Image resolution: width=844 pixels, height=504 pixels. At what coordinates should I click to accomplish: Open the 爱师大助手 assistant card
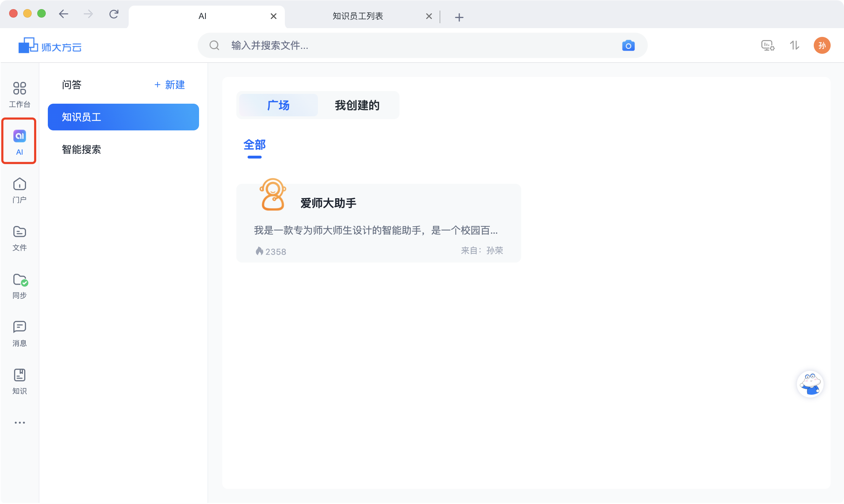pyautogui.click(x=378, y=223)
